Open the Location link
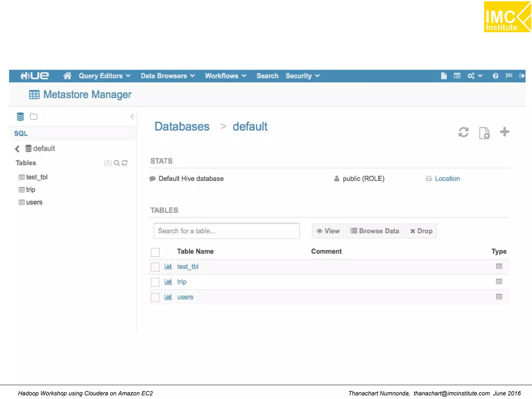Image resolution: width=532 pixels, height=399 pixels. point(447,178)
